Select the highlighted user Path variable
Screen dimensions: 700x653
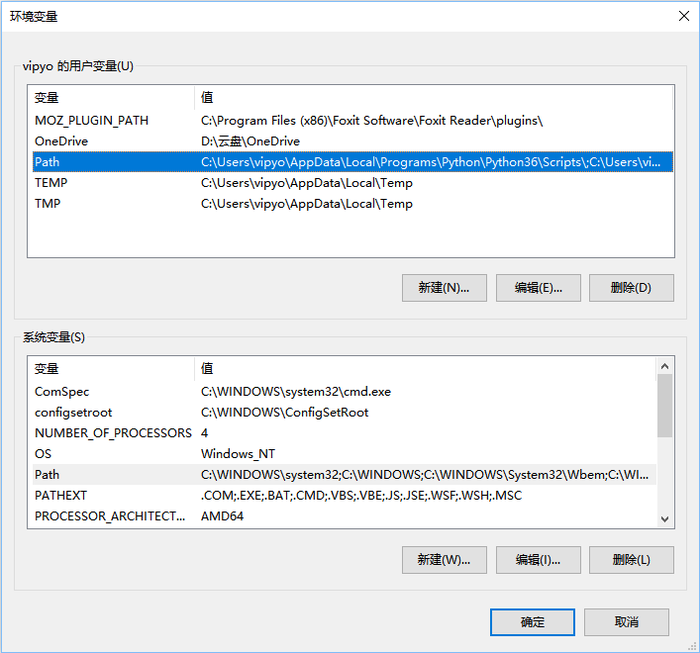353,162
